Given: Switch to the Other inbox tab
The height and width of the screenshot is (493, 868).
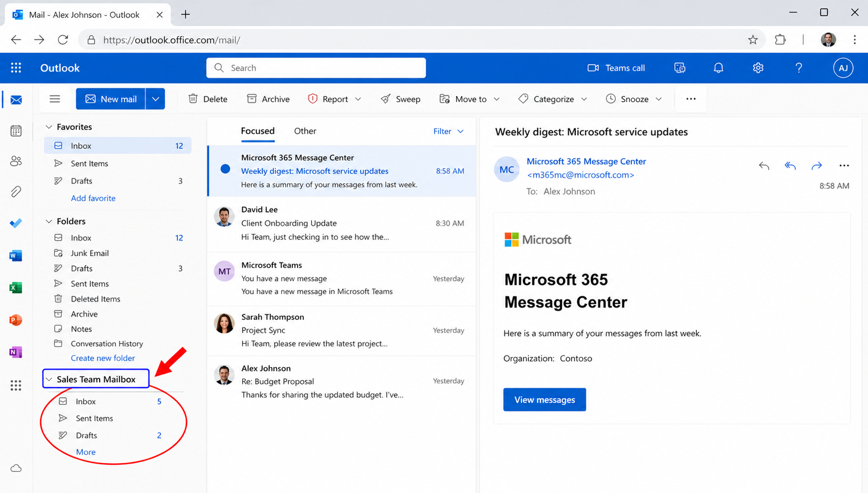Looking at the screenshot, I should [x=305, y=131].
